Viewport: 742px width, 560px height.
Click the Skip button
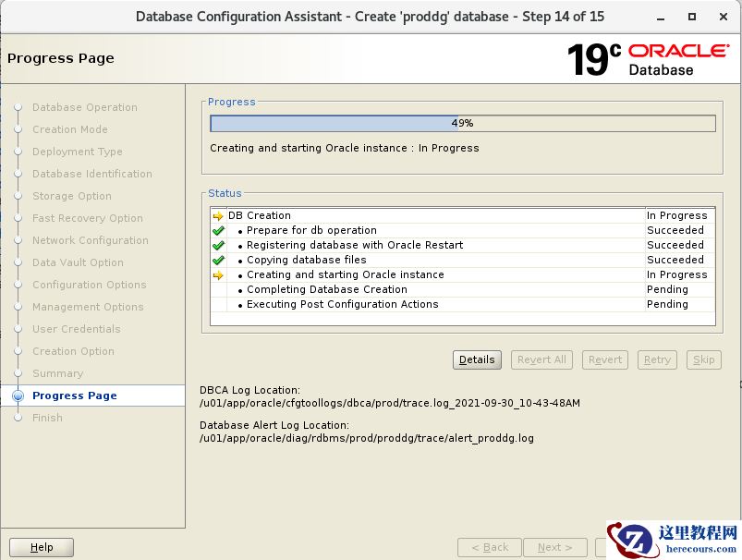click(x=704, y=359)
